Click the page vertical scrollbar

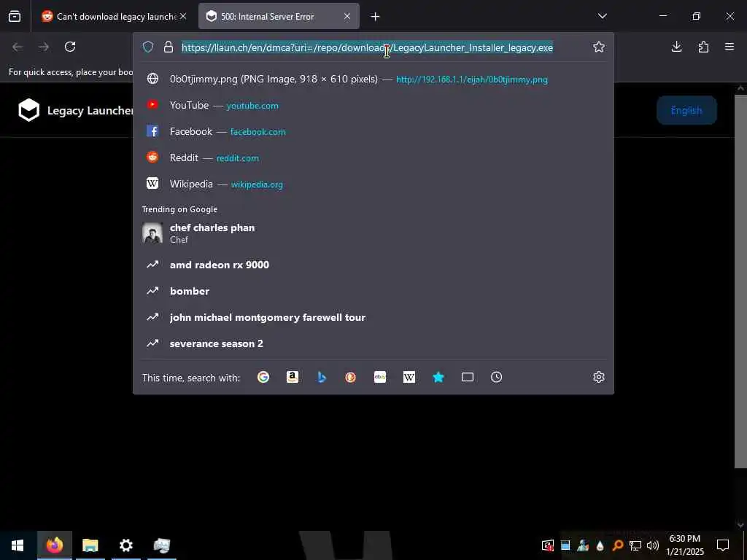[x=740, y=281]
